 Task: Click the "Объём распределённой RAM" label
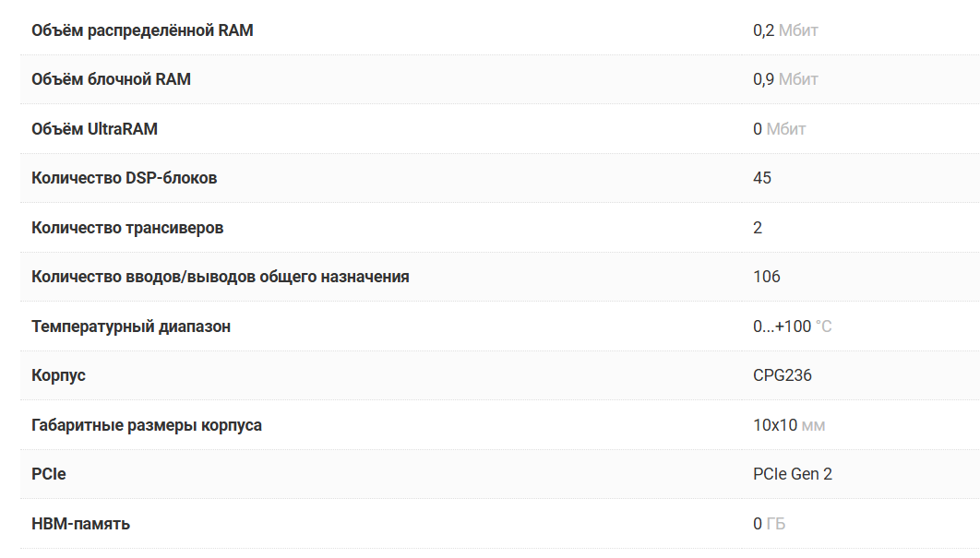click(x=142, y=30)
